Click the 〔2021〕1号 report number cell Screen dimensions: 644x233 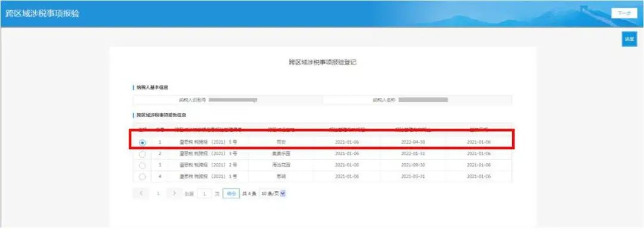(208, 177)
